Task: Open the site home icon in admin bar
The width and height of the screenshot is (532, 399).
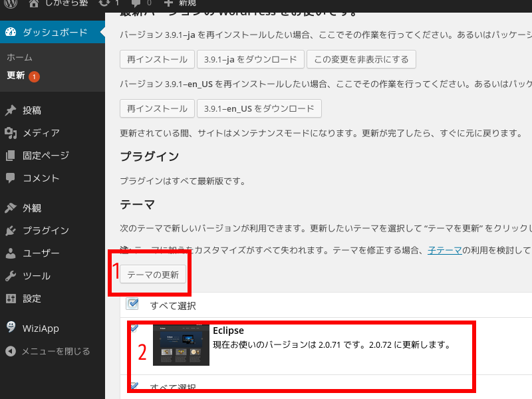Action: [x=35, y=3]
